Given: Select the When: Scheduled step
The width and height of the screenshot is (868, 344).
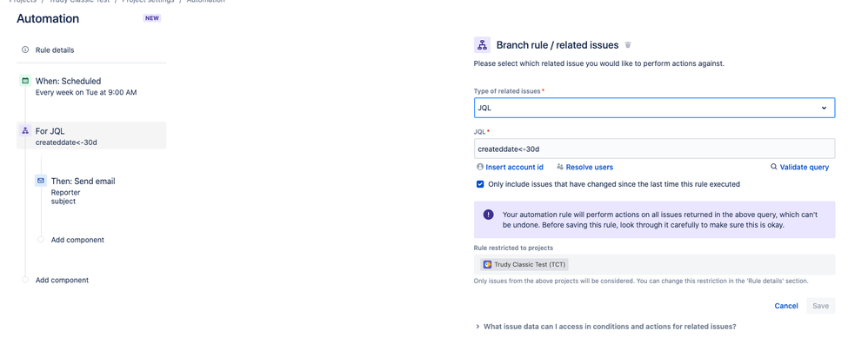Looking at the screenshot, I should click(x=86, y=86).
